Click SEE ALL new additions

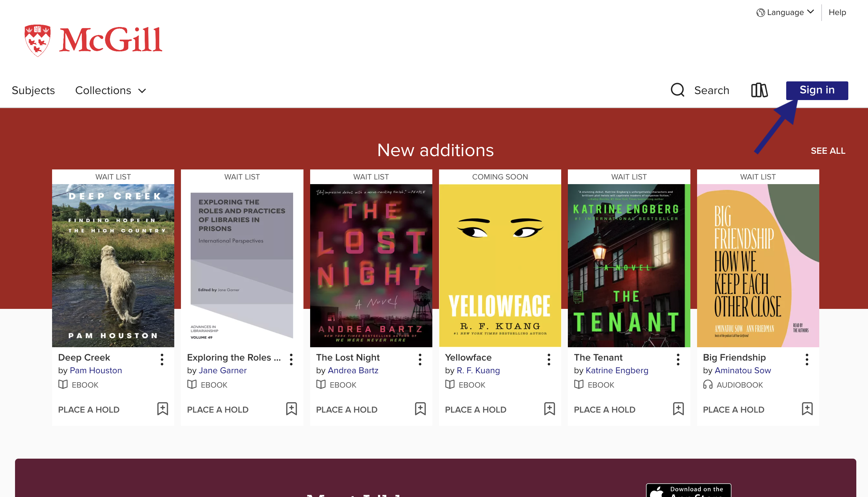[x=828, y=150]
